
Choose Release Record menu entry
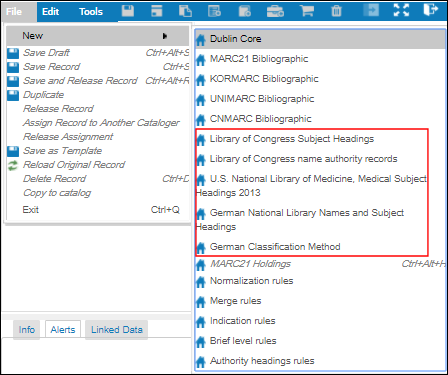tap(98, 109)
